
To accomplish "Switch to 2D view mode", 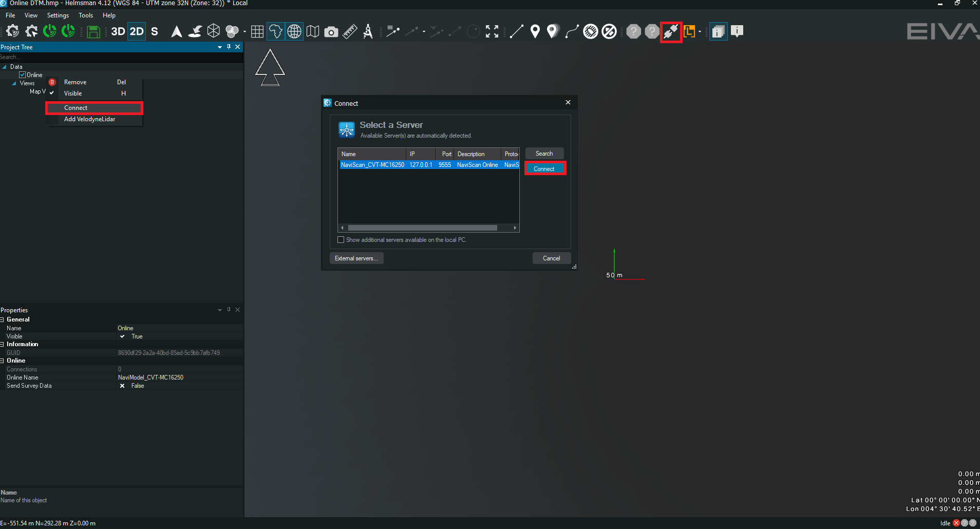I will pyautogui.click(x=137, y=31).
